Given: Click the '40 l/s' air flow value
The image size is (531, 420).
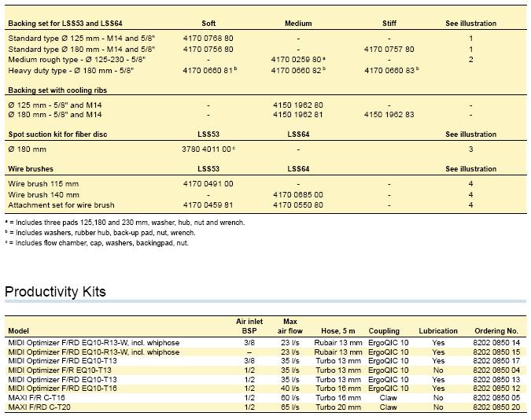Looking at the screenshot, I should tap(289, 389).
